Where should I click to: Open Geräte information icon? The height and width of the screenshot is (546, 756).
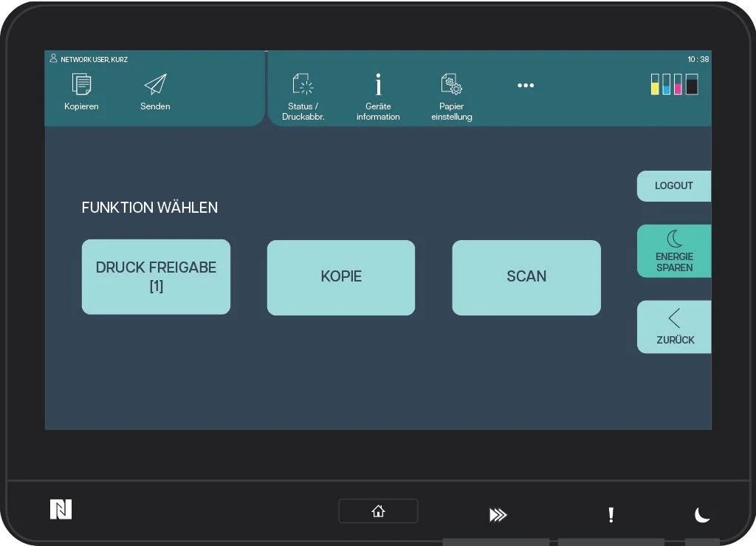(x=378, y=84)
